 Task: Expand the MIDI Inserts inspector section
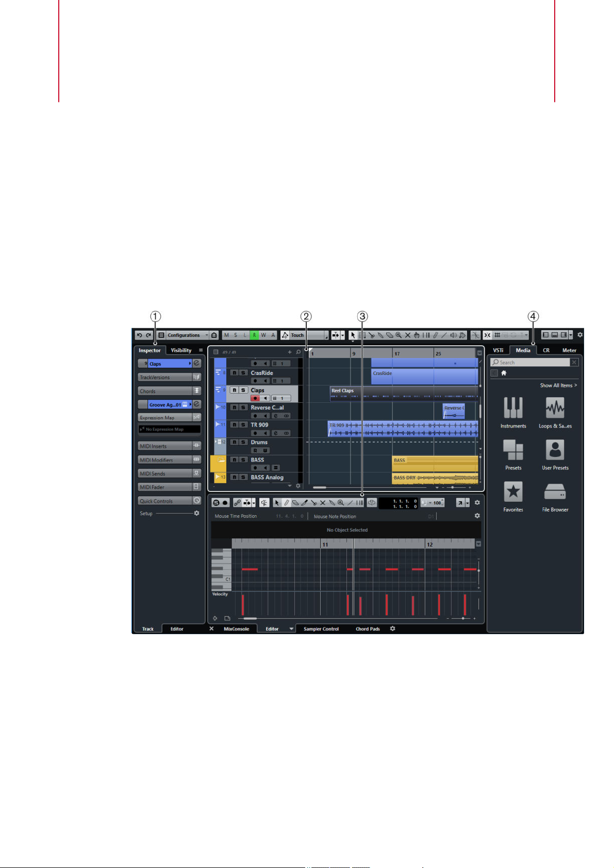pos(170,446)
